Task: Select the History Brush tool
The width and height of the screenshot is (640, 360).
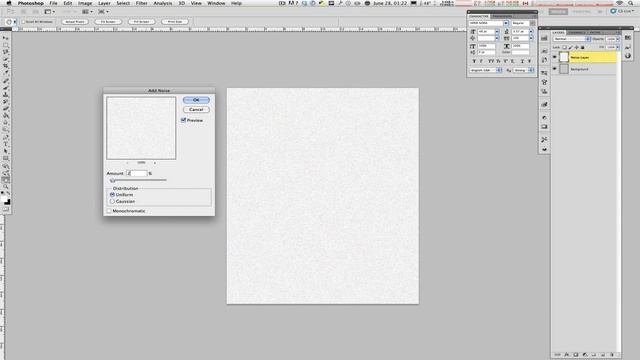Action: click(x=6, y=102)
